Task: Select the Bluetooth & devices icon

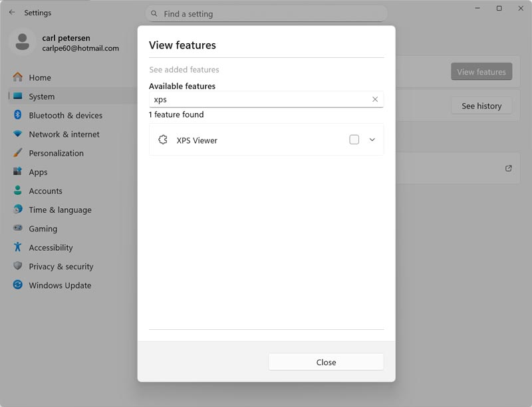Action: click(18, 115)
